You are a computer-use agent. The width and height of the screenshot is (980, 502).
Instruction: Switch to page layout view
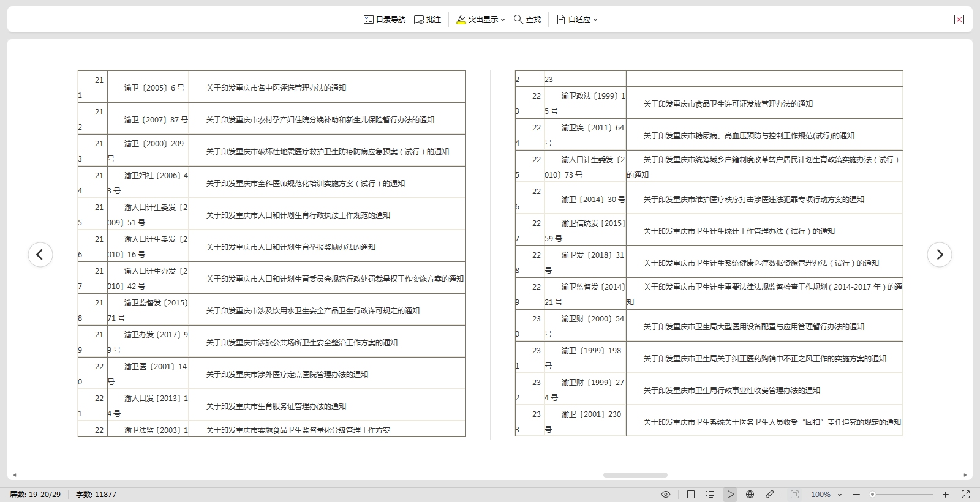691,495
